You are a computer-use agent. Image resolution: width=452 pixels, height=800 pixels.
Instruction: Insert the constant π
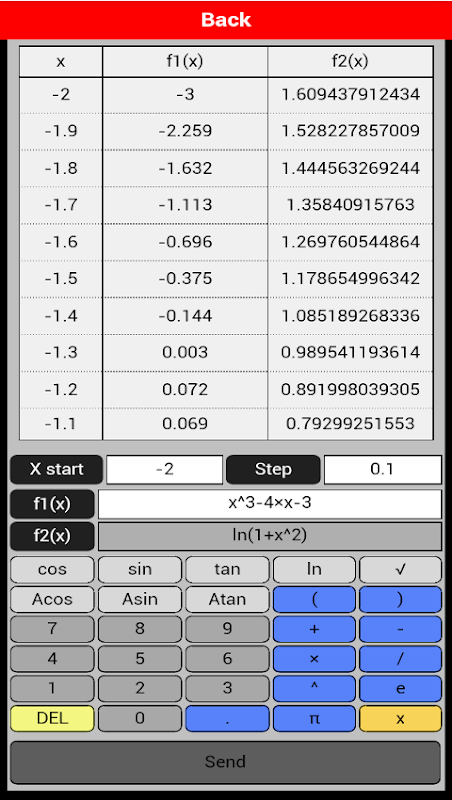coord(314,719)
